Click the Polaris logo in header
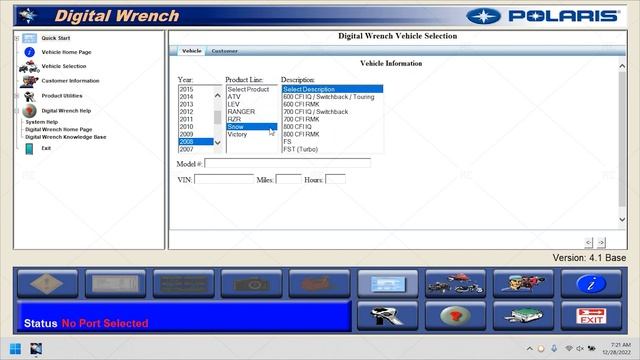 coord(543,16)
